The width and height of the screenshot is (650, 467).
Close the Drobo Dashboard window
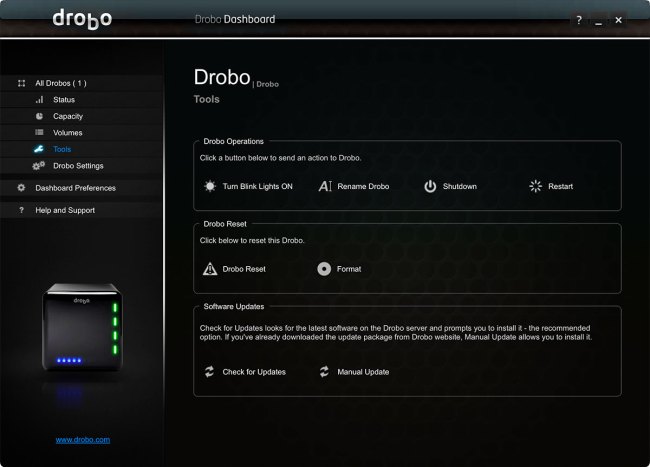[x=618, y=20]
